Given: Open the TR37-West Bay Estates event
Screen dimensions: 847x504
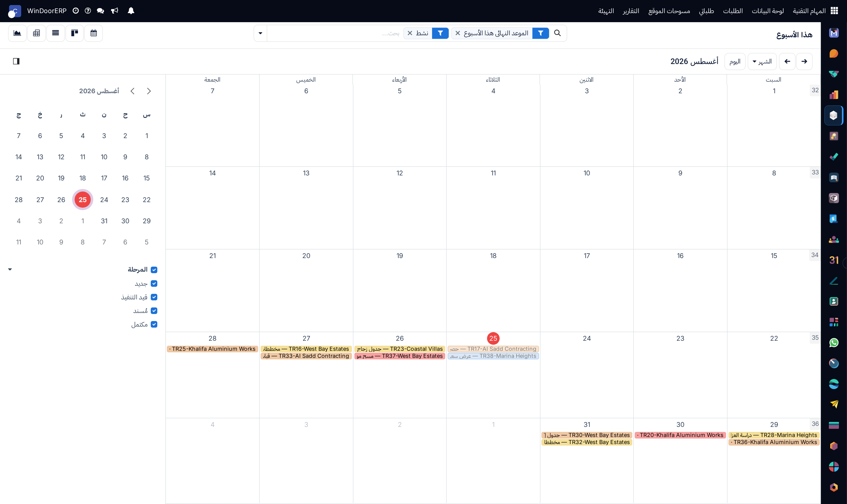Looking at the screenshot, I should pos(400,356).
